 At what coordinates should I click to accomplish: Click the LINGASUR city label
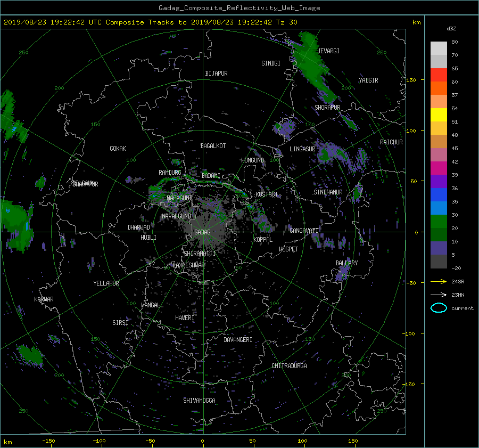pos(302,149)
